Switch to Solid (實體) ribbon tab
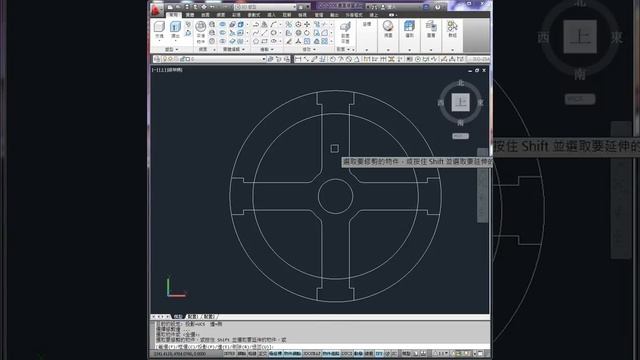 pos(190,15)
